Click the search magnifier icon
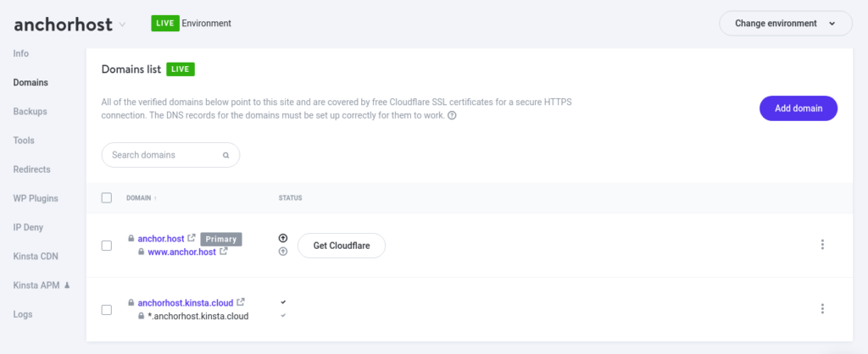Screen dimensions: 868x354 click(225, 156)
